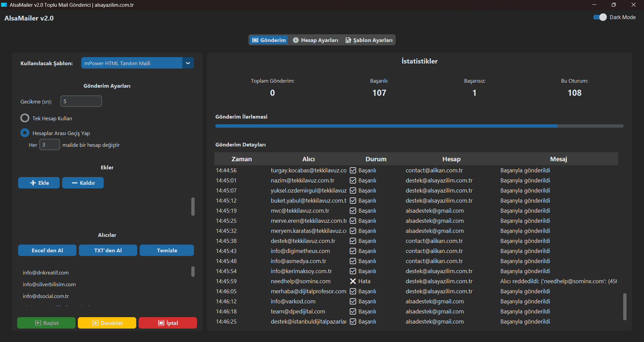This screenshot has height=342, width=644.
Task: Expand the template dropdown arrow
Action: [x=188, y=63]
